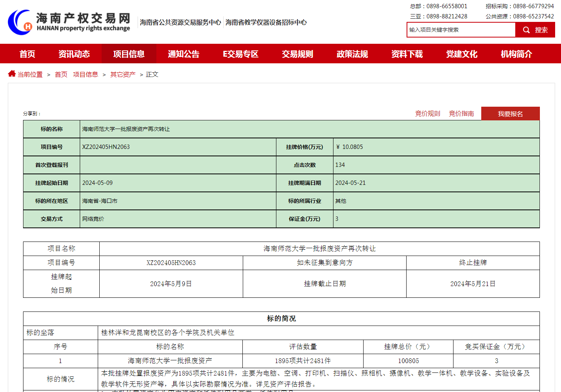
Task: Click the Hainan property rights exchange logo
Action: (69, 22)
